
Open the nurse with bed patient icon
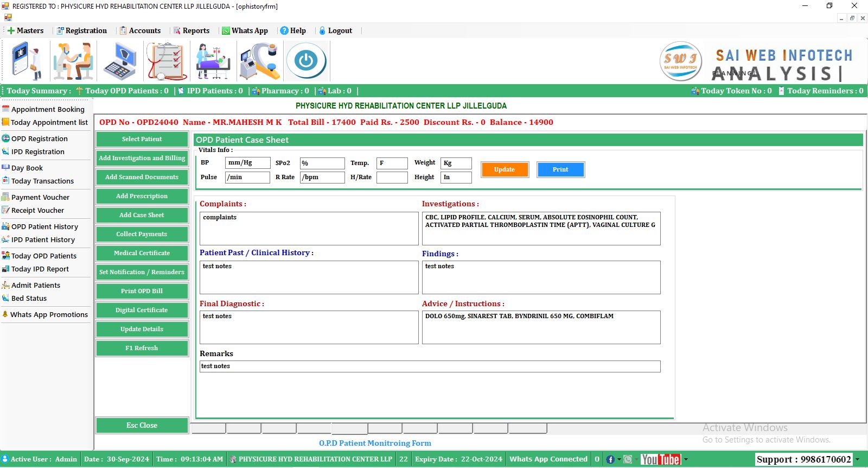(x=213, y=61)
